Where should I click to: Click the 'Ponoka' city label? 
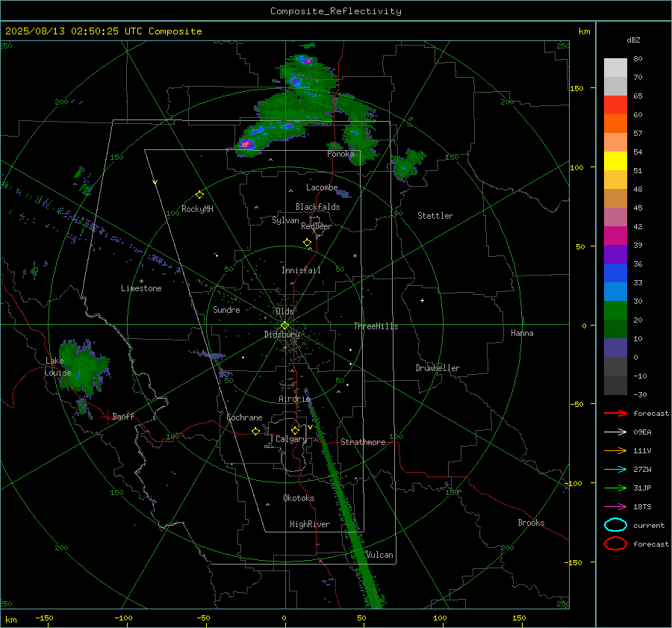pos(340,154)
